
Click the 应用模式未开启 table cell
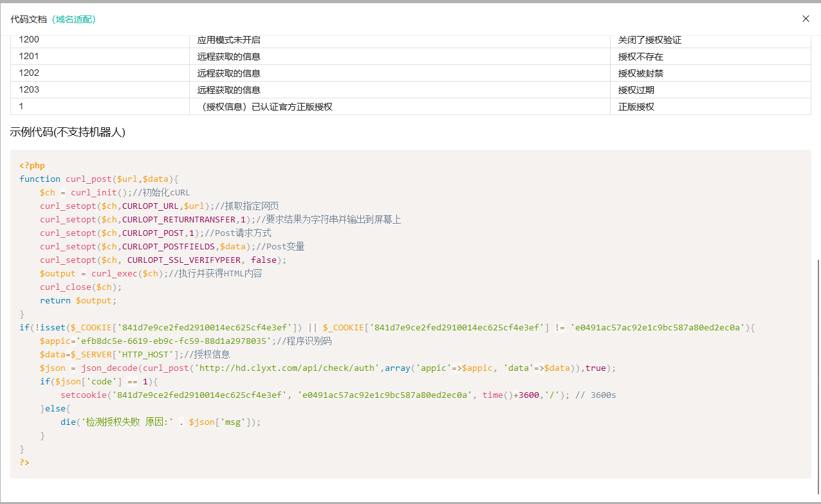tap(228, 40)
